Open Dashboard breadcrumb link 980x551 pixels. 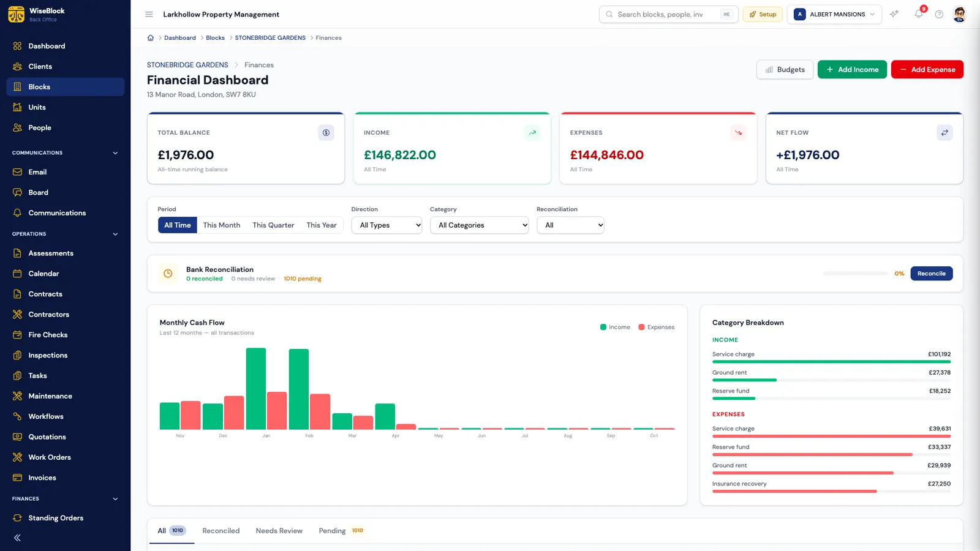coord(180,38)
